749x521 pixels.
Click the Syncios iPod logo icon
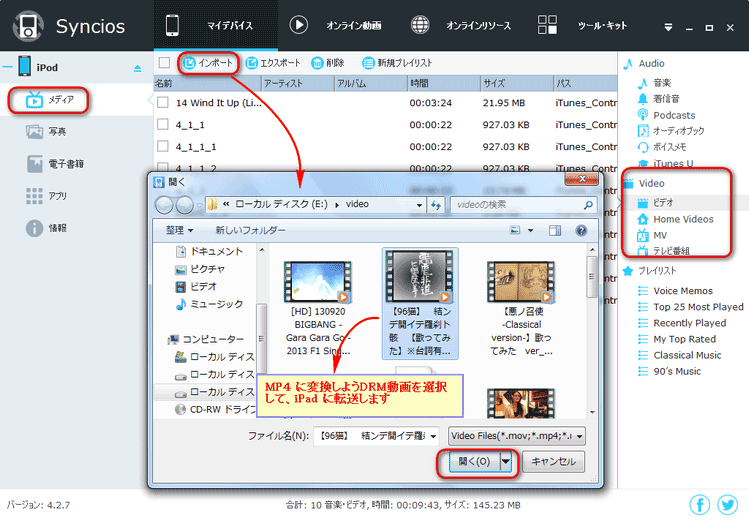[28, 26]
